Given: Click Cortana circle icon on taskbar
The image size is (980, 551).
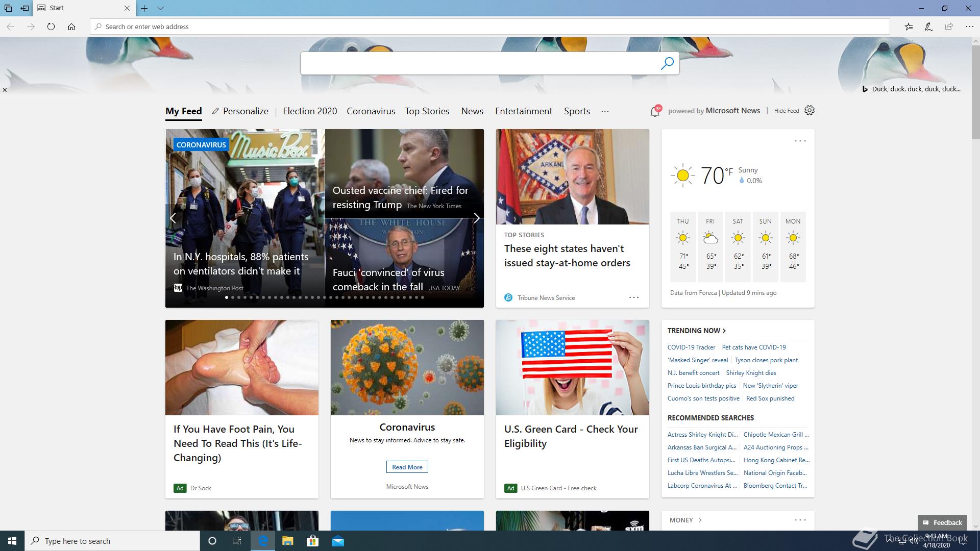Looking at the screenshot, I should [x=212, y=541].
